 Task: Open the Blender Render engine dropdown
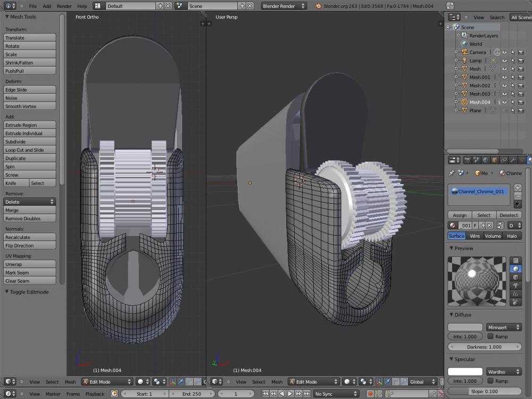(284, 6)
